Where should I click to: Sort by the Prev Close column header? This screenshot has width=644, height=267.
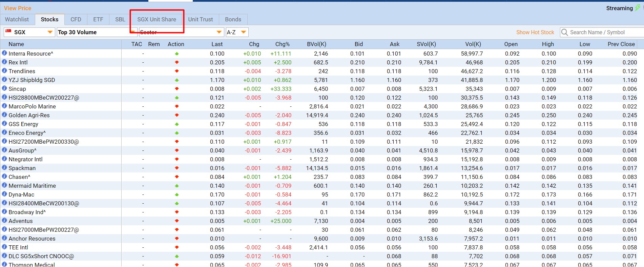click(x=621, y=44)
